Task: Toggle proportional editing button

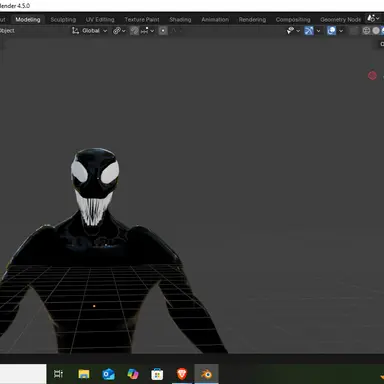Action: [163, 31]
